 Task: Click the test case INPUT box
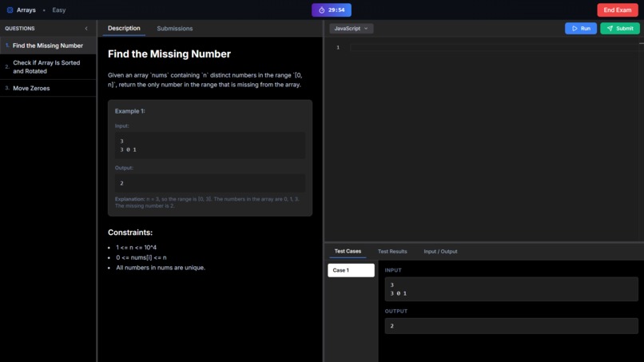[511, 288]
